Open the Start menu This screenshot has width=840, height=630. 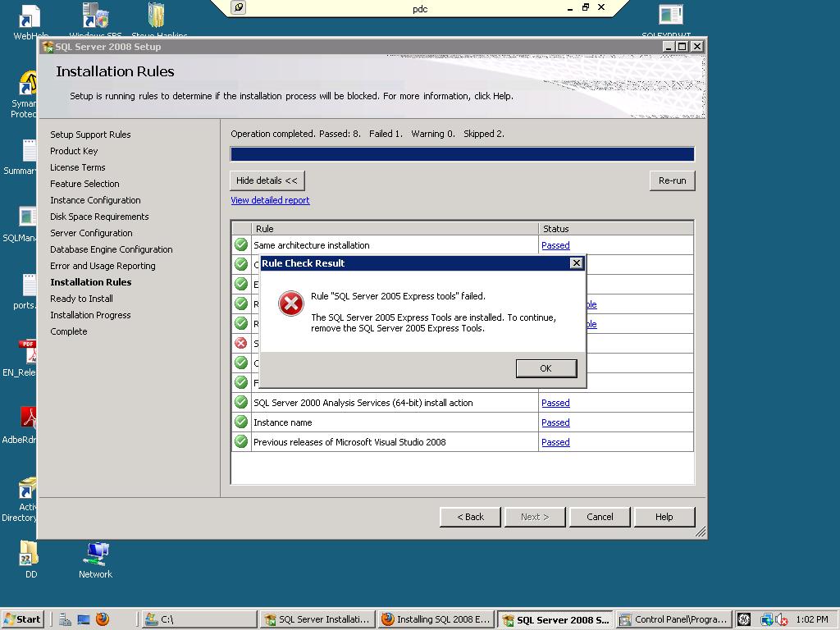click(x=22, y=619)
